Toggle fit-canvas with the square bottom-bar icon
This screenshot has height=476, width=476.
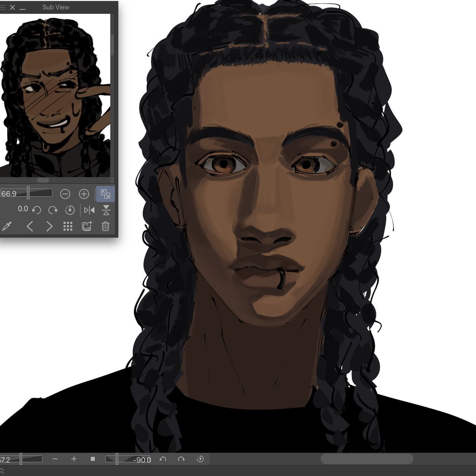92,459
